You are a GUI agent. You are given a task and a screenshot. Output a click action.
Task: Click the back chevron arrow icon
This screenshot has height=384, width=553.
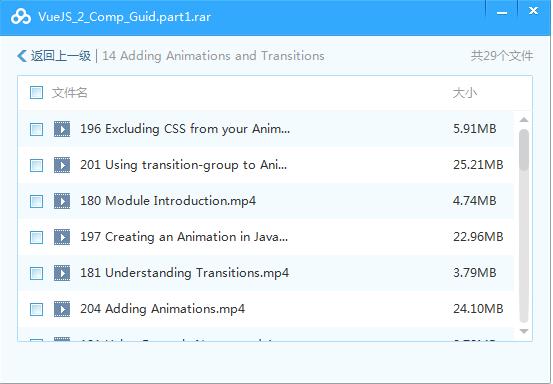22,56
